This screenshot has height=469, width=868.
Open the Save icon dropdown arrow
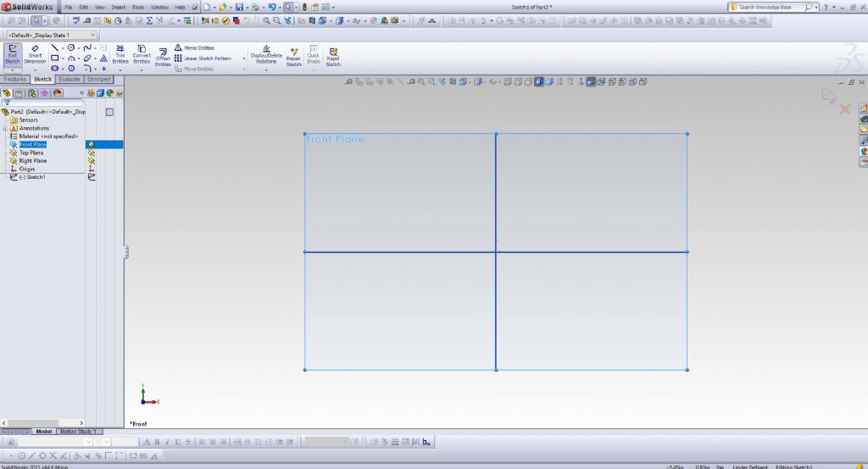[x=247, y=8]
